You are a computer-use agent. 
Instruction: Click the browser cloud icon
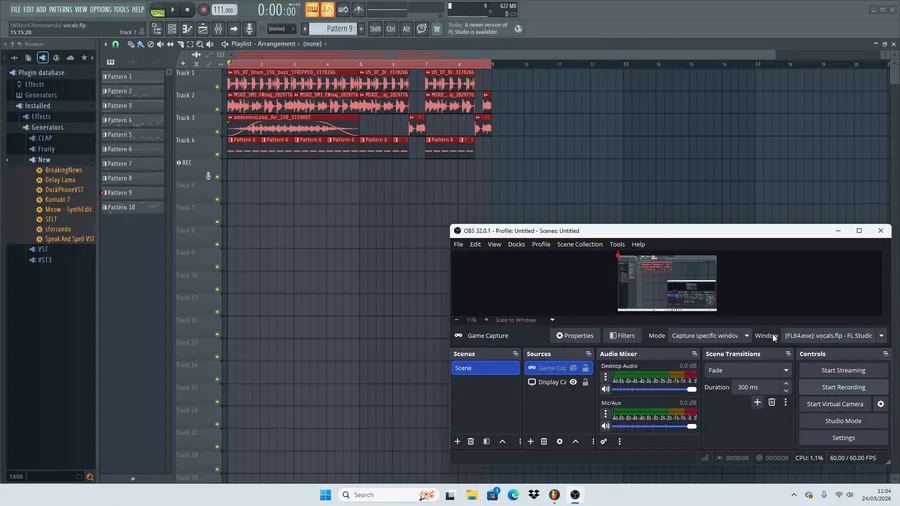pyautogui.click(x=70, y=57)
